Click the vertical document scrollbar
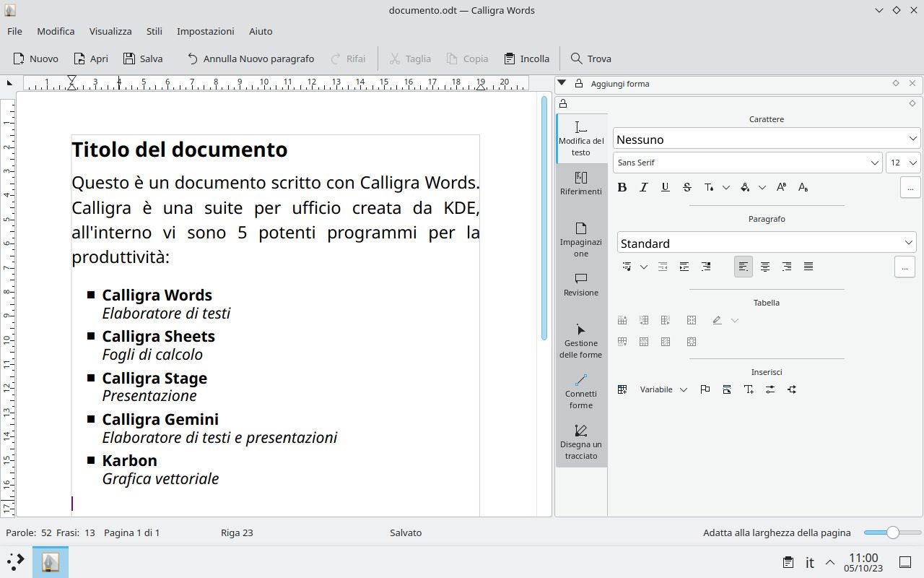The height and width of the screenshot is (578, 924). click(544, 217)
